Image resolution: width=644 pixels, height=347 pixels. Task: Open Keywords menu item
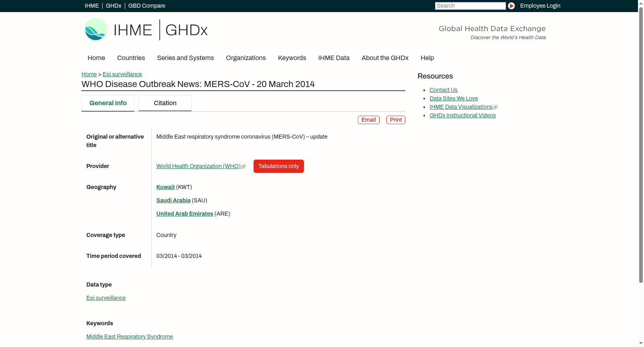pos(292,58)
